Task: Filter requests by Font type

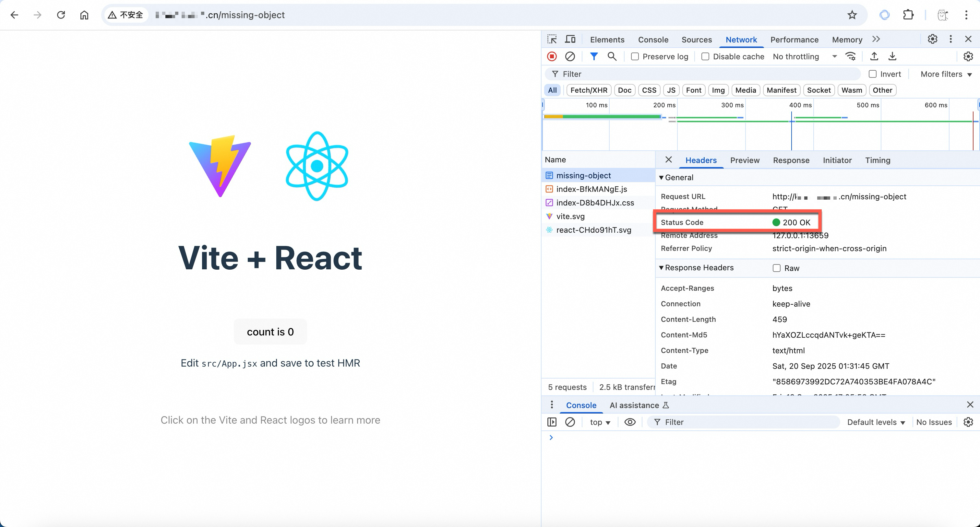Action: coord(694,90)
